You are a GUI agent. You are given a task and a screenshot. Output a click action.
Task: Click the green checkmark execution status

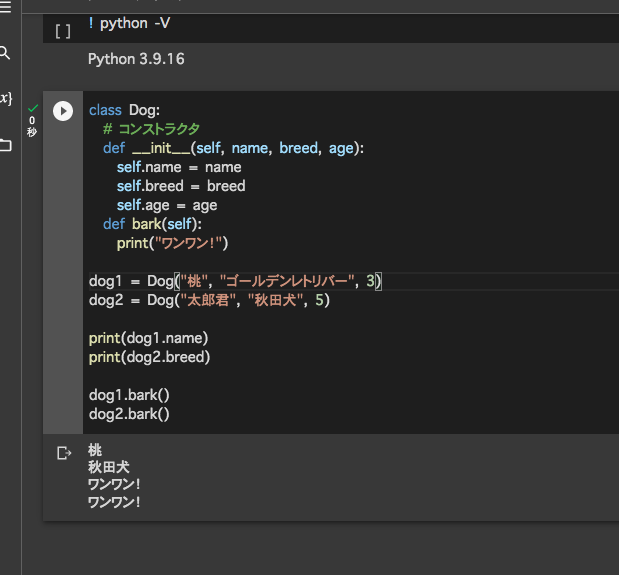coord(33,108)
